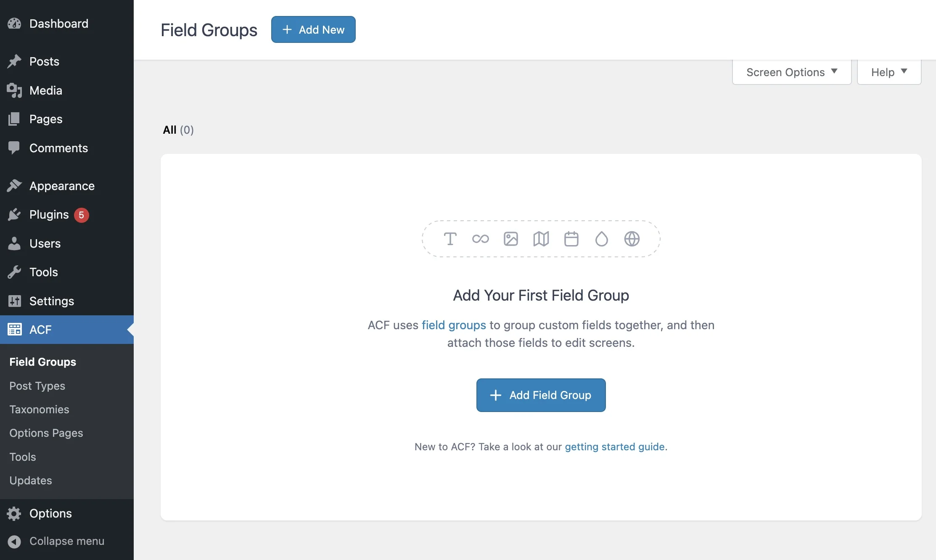936x560 pixels.
Task: Open the getting started guide link
Action: (615, 446)
